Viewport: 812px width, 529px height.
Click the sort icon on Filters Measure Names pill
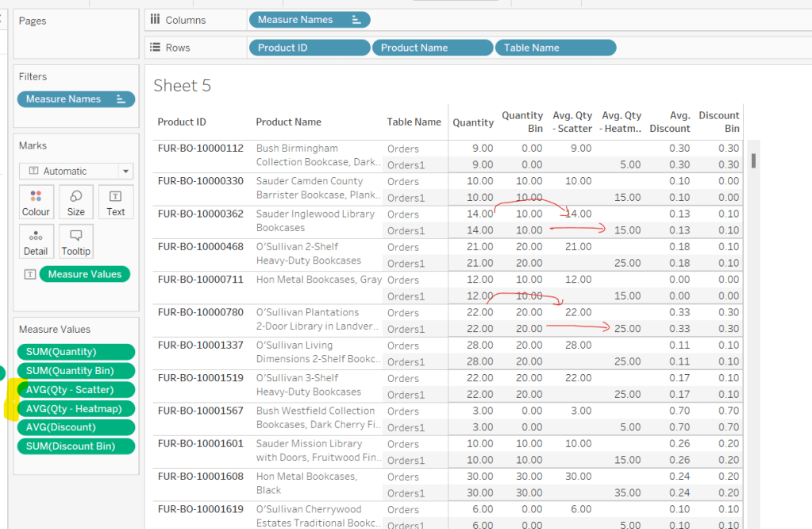[121, 99]
